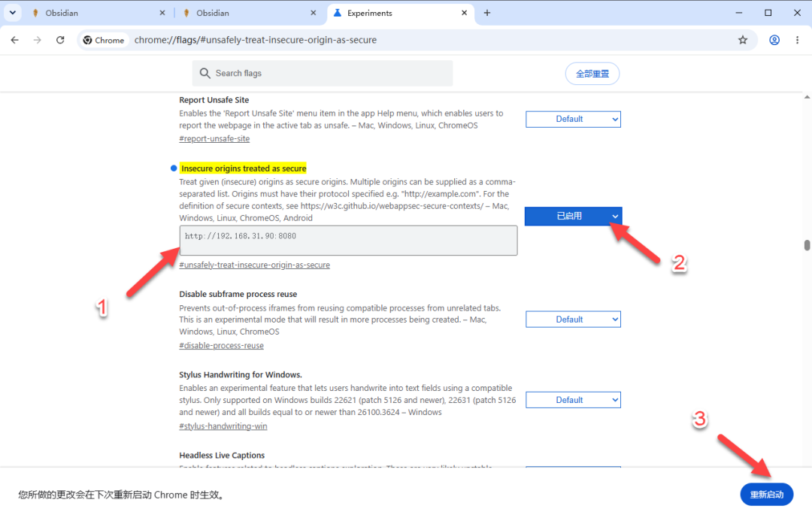Click the insecure origins text box
The image size is (812, 521).
(348, 241)
